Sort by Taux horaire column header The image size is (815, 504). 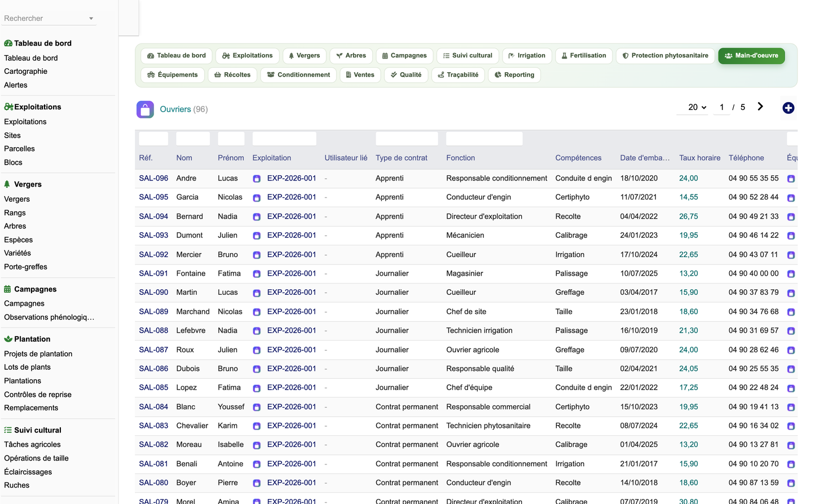pyautogui.click(x=700, y=158)
